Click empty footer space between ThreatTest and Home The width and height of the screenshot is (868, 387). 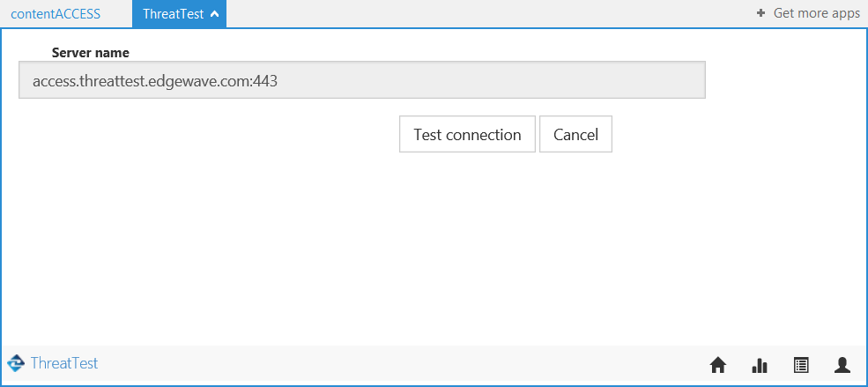[397, 363]
